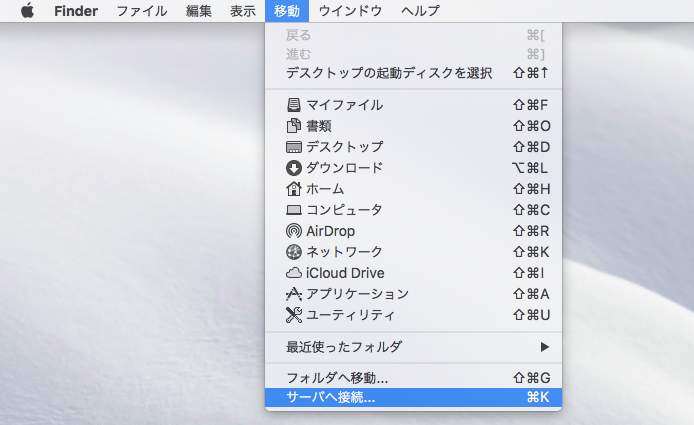Open the Finder menu in menu bar

tap(76, 11)
